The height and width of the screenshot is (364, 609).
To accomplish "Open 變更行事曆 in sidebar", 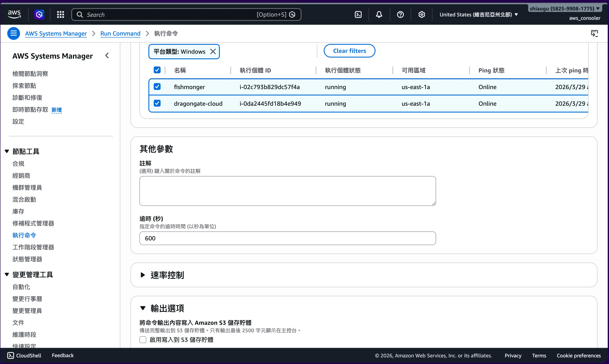I will click(x=27, y=299).
